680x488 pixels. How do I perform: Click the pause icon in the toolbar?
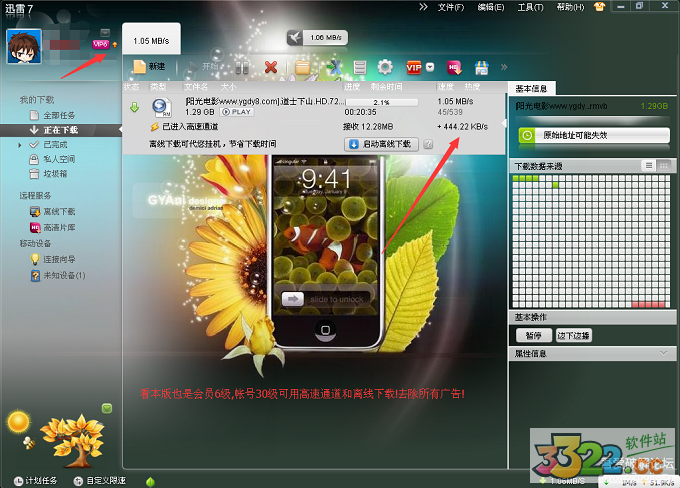coord(242,67)
